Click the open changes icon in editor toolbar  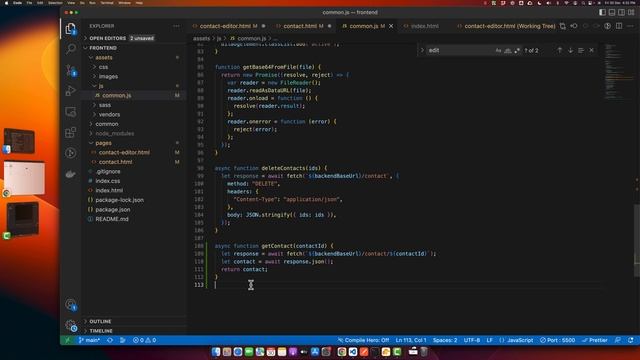[x=562, y=26]
